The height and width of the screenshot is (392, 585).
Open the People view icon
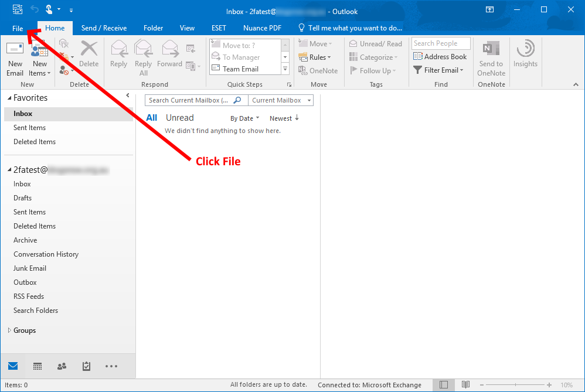pos(62,366)
